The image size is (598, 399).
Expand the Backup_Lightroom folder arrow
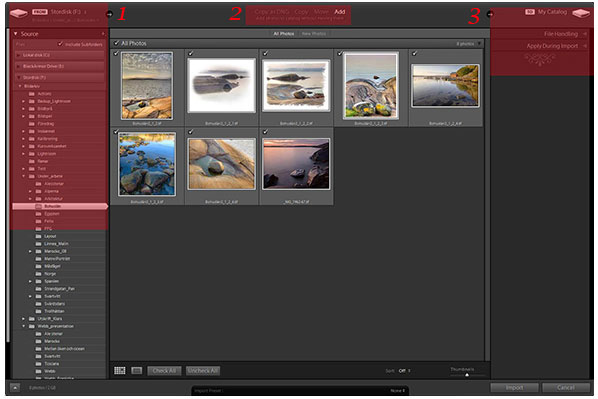[24, 101]
